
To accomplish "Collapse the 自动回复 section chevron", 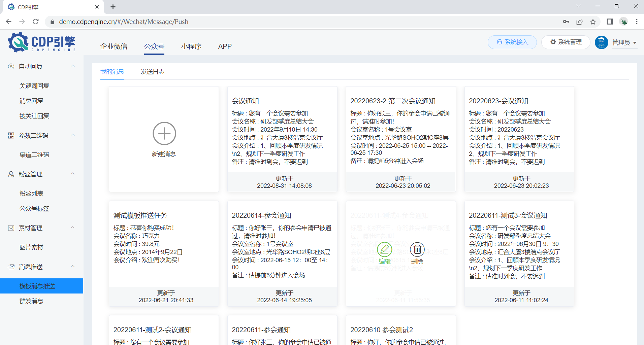I will (x=72, y=66).
